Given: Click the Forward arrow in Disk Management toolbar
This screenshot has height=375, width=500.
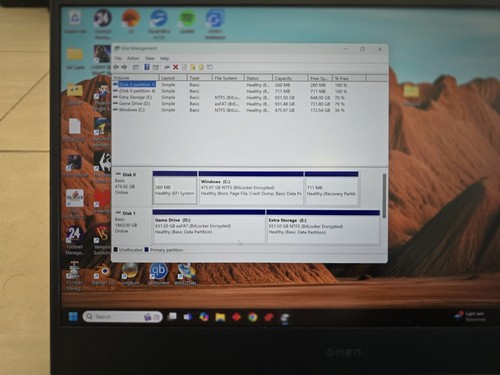Looking at the screenshot, I should pos(124,67).
